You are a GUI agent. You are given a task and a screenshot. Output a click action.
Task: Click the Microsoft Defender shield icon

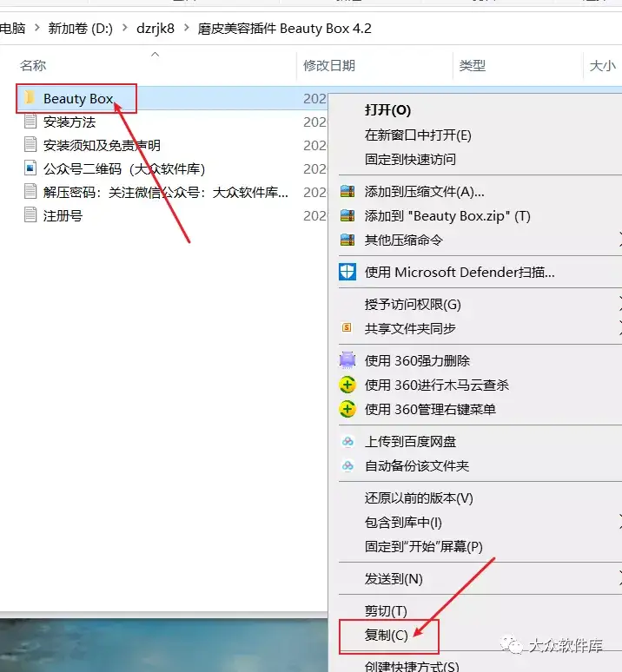(347, 272)
